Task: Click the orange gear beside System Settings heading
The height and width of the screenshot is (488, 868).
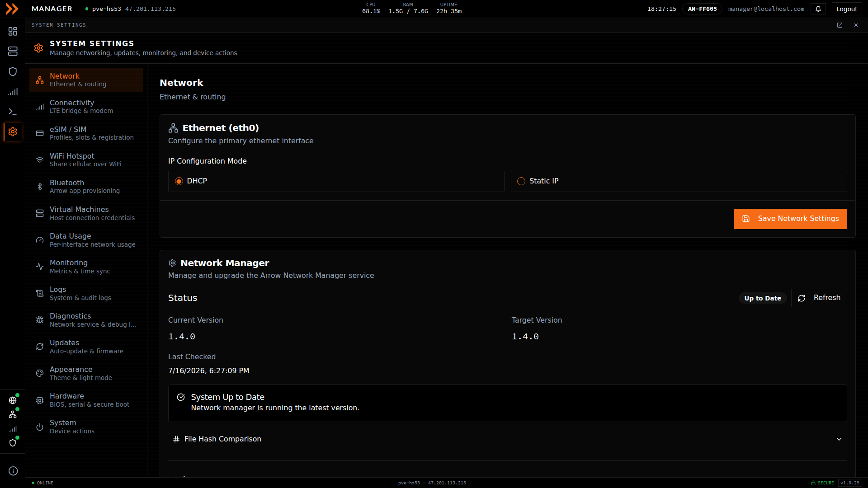Action: 38,48
